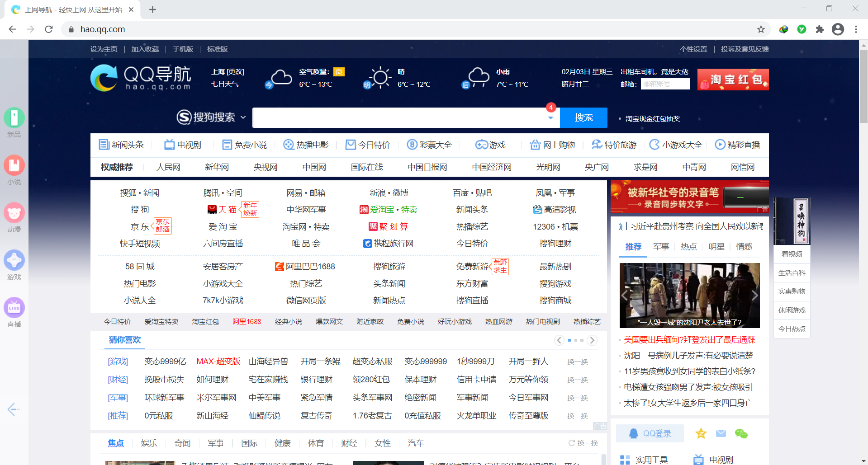Open the 直播 live sidebar icon
This screenshot has height=465, width=868.
click(x=14, y=308)
